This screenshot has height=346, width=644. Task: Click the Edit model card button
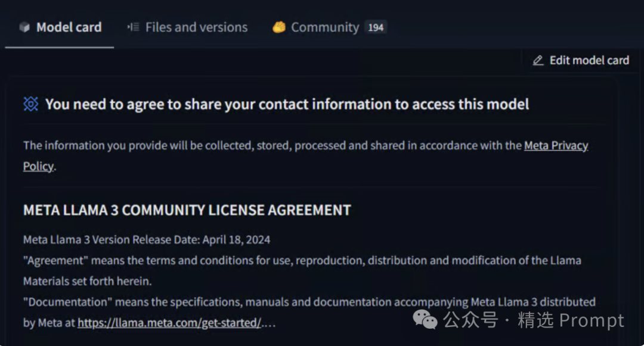coord(581,60)
